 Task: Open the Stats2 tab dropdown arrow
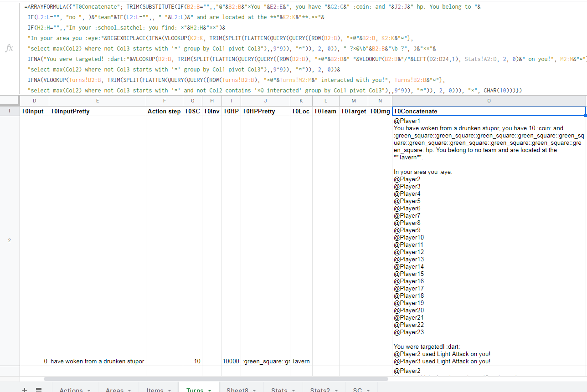pyautogui.click(x=335, y=390)
